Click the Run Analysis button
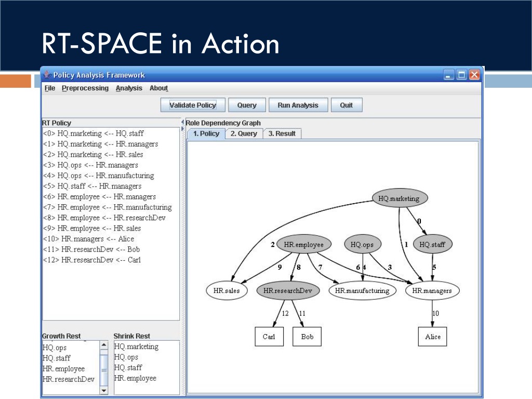The height and width of the screenshot is (399, 532). (298, 105)
